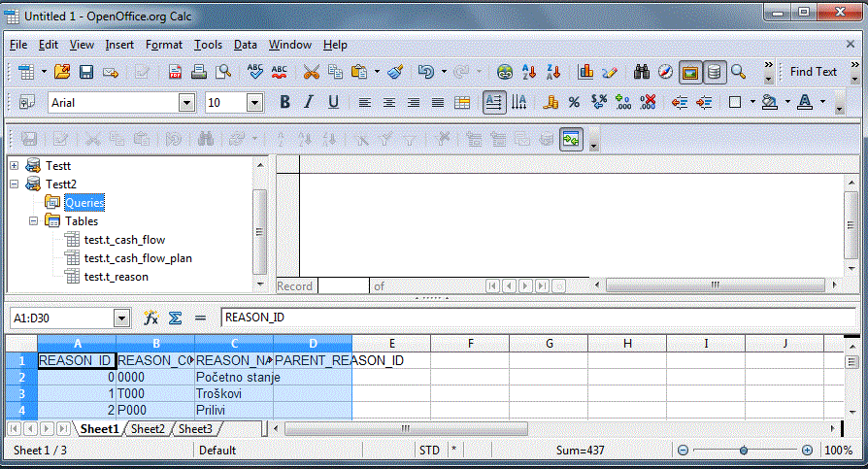Screen dimensions: 868x469
Task: Click the Export as PDF icon
Action: tap(176, 72)
